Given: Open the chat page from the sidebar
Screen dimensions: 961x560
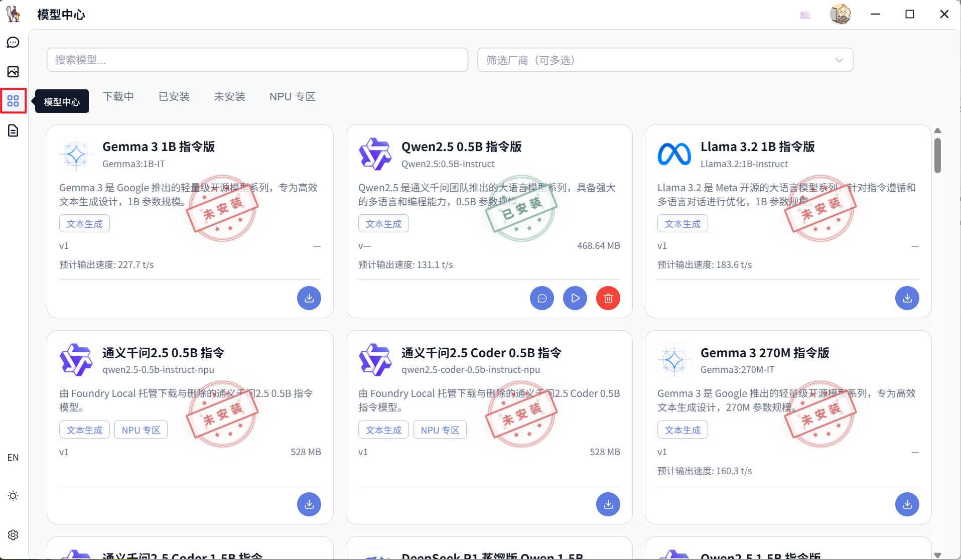Looking at the screenshot, I should pyautogui.click(x=13, y=43).
